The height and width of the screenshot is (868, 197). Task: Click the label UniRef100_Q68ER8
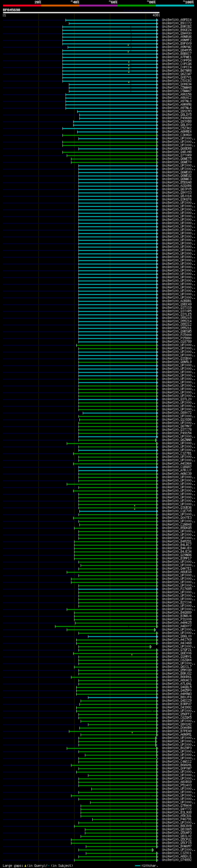pos(176,149)
